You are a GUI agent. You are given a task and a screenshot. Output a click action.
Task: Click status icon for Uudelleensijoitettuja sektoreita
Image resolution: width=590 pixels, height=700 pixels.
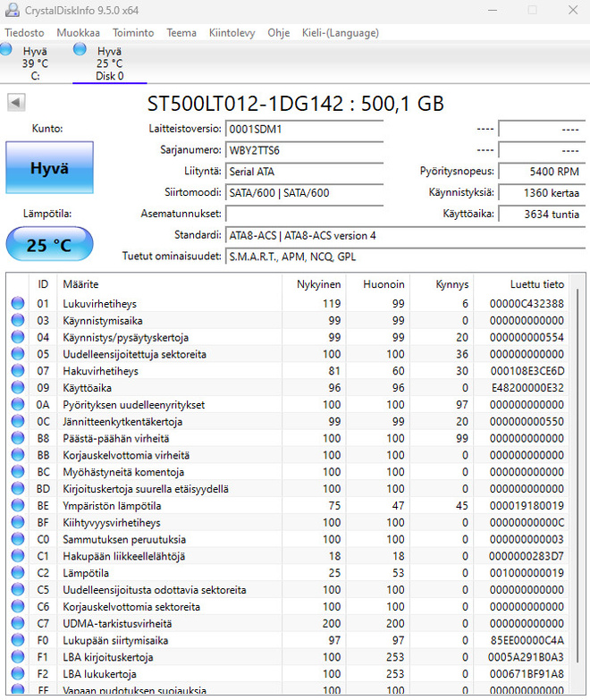point(18,354)
